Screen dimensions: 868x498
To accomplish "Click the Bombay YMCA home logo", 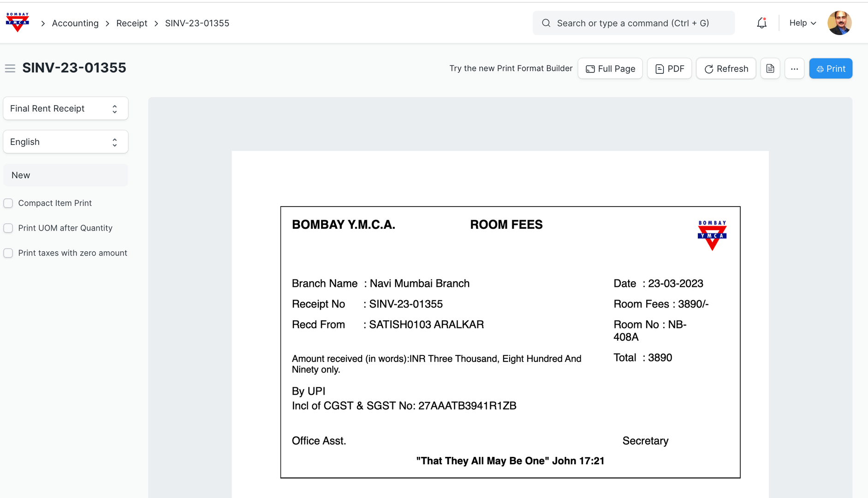I will click(18, 23).
